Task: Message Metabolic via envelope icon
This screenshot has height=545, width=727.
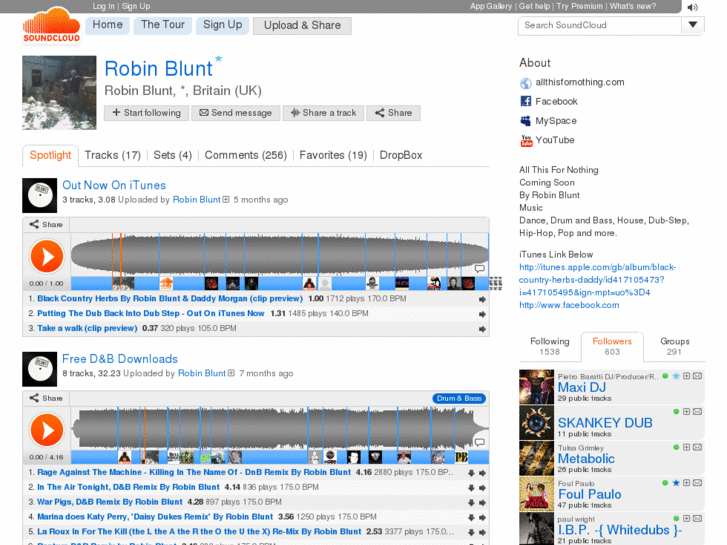Action: coord(697,448)
